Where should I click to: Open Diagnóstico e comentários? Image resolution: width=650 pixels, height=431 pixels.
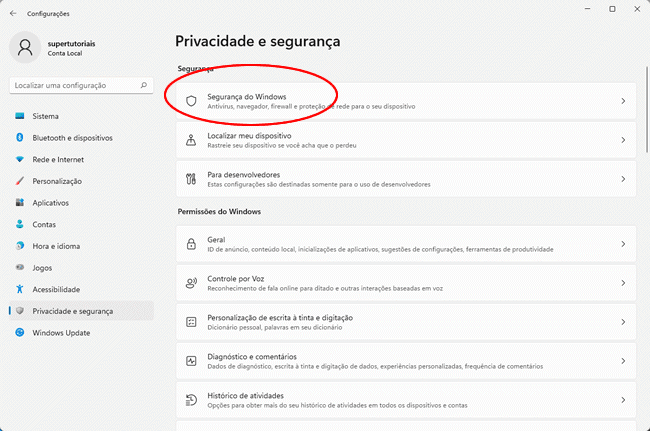pos(406,361)
